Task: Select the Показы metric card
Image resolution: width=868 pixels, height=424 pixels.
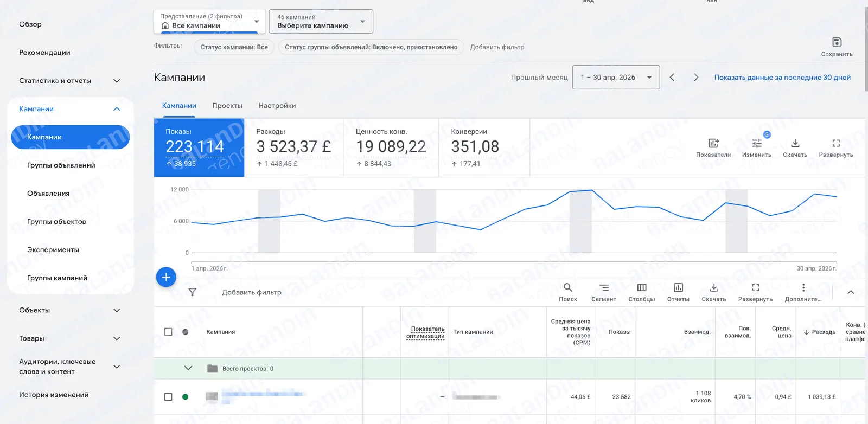Action: [x=199, y=147]
